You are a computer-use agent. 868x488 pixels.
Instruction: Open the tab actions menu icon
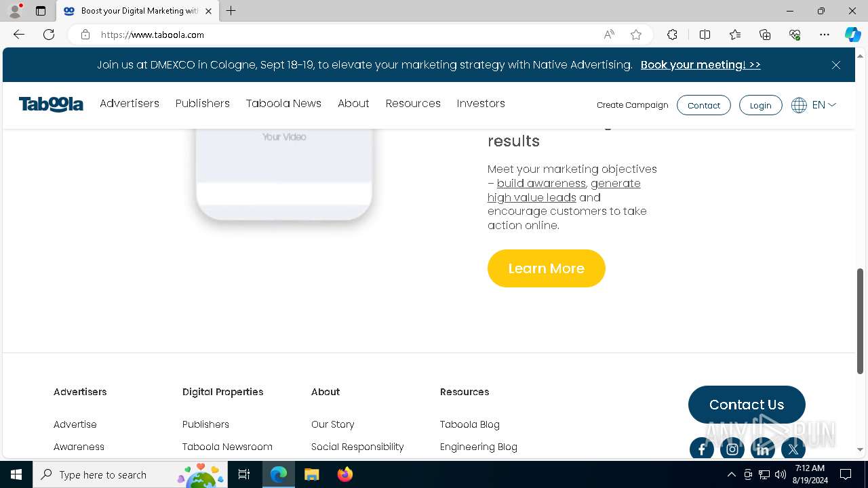41,11
